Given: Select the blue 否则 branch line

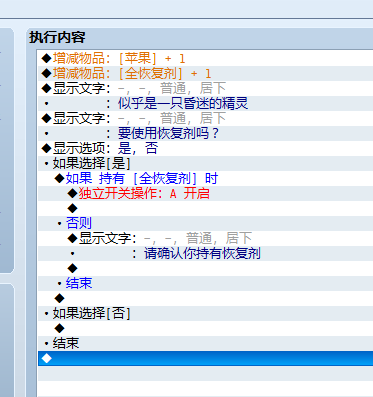Looking at the screenshot, I should click(x=205, y=223).
